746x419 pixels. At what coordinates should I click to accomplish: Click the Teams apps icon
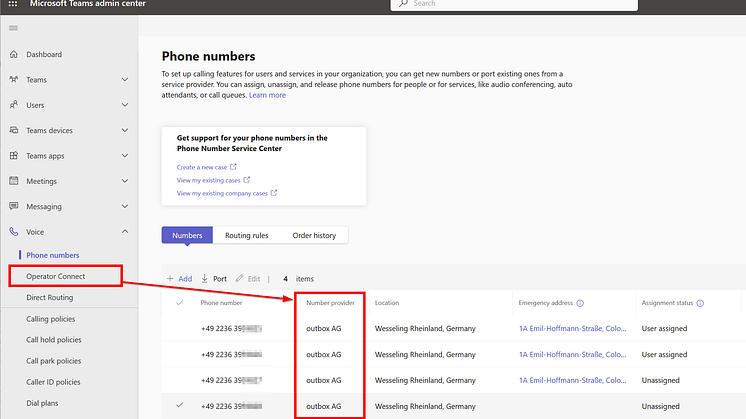click(x=14, y=156)
